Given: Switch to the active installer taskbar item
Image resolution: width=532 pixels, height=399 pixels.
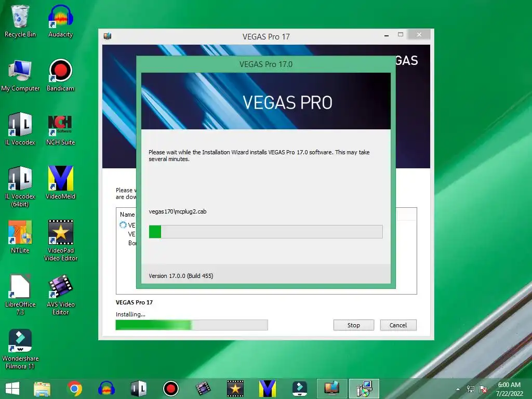Looking at the screenshot, I should tap(364, 389).
